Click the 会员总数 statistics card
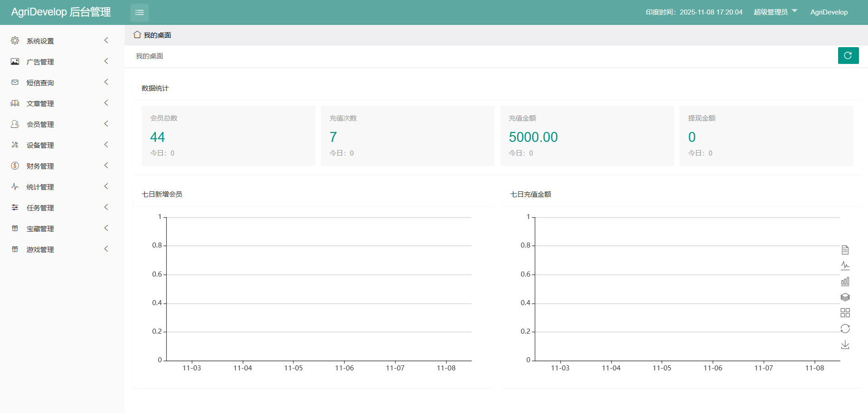Screen dimensions: 868x413 (228, 136)
